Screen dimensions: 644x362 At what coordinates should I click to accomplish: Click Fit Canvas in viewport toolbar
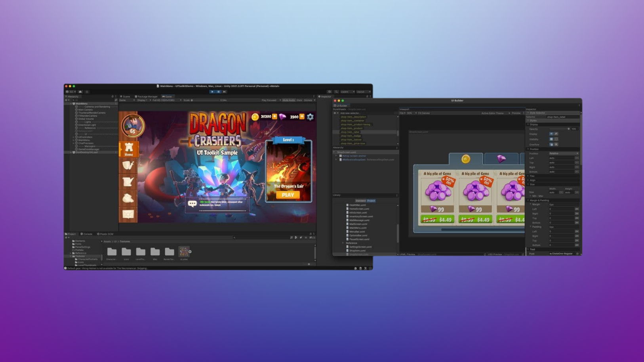tap(424, 113)
